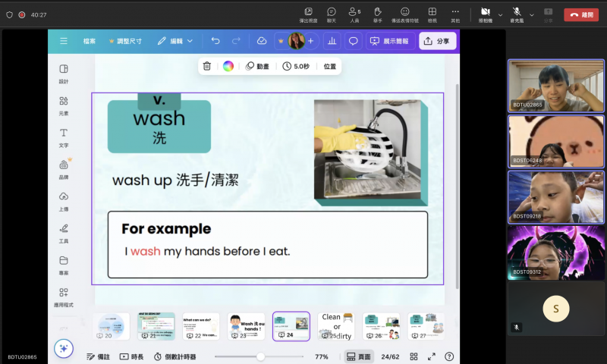This screenshot has width=607, height=364.
Task: Expand the Editing mode dropdown
Action: click(175, 41)
